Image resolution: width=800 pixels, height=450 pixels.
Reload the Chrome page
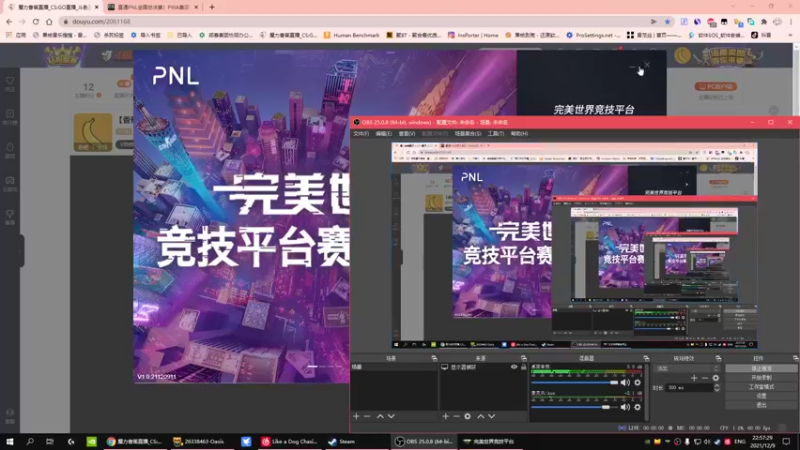point(36,21)
